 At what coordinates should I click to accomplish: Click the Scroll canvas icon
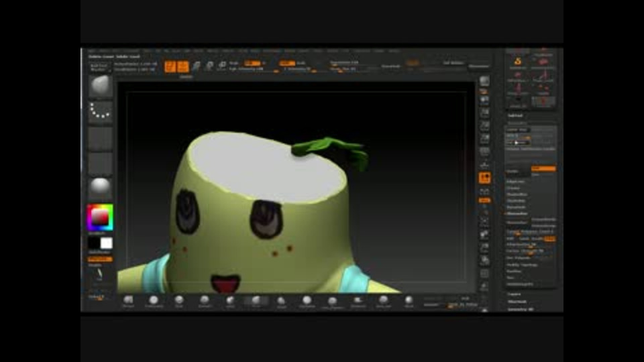(484, 100)
